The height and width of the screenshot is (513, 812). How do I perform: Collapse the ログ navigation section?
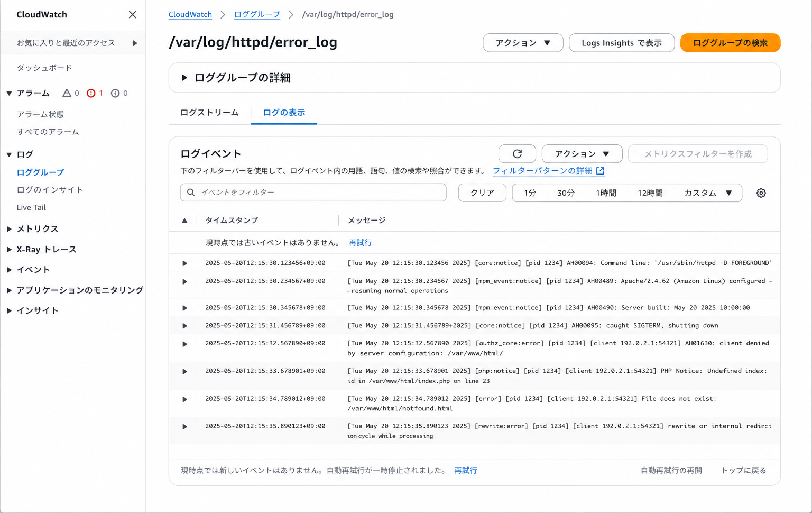(9, 154)
